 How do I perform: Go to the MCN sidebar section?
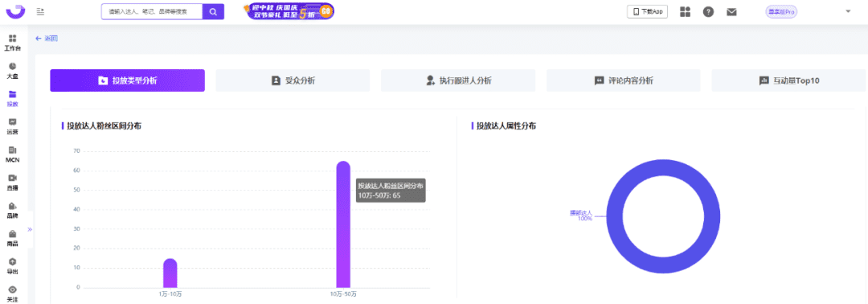point(12,154)
